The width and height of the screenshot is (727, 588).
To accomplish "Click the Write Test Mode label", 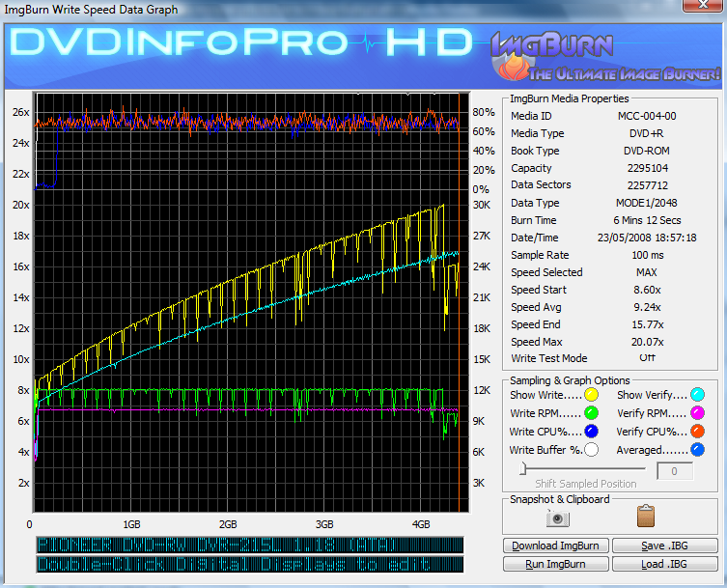I will 549,358.
